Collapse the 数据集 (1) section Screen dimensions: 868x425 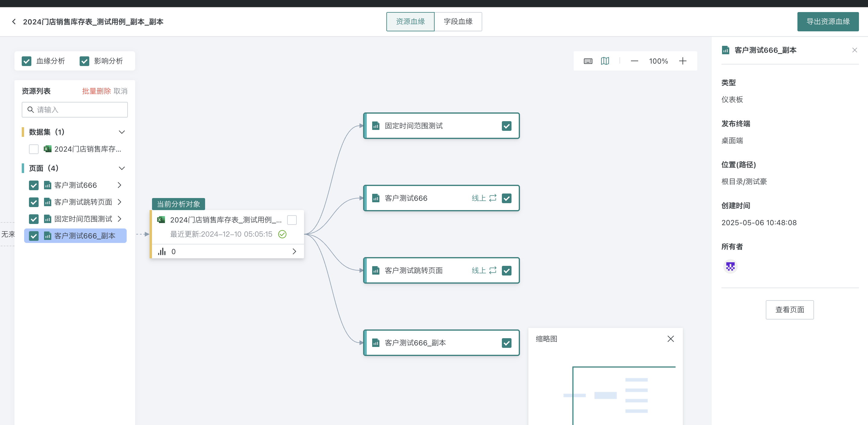pyautogui.click(x=122, y=132)
